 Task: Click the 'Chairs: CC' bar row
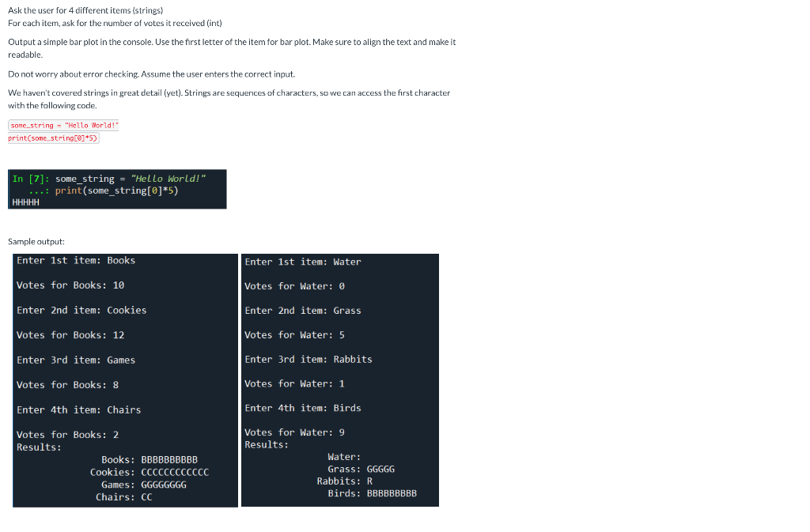[x=124, y=497]
